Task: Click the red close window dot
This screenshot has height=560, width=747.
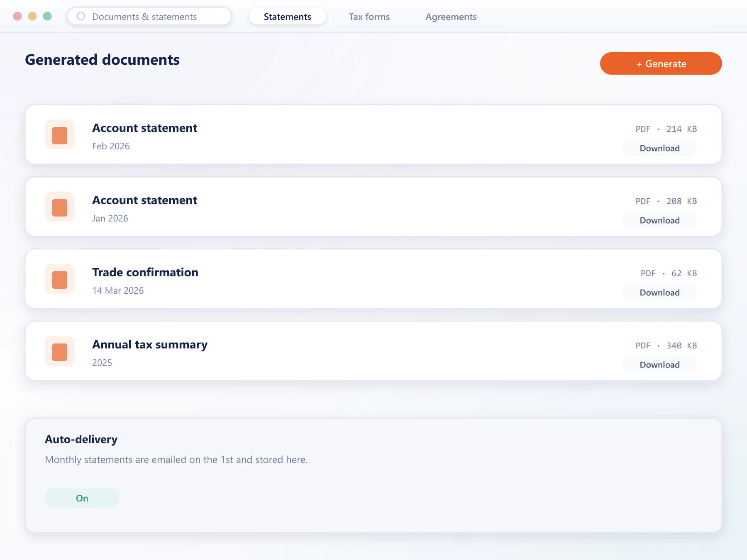Action: 17,16
